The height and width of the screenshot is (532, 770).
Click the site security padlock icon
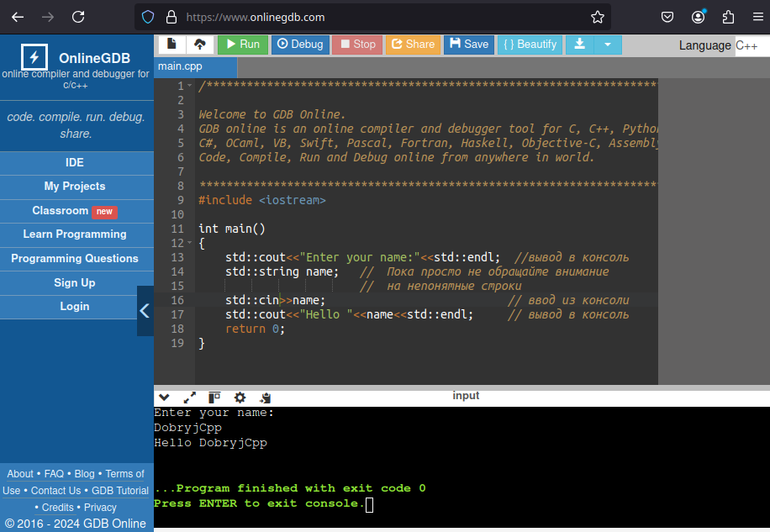171,17
